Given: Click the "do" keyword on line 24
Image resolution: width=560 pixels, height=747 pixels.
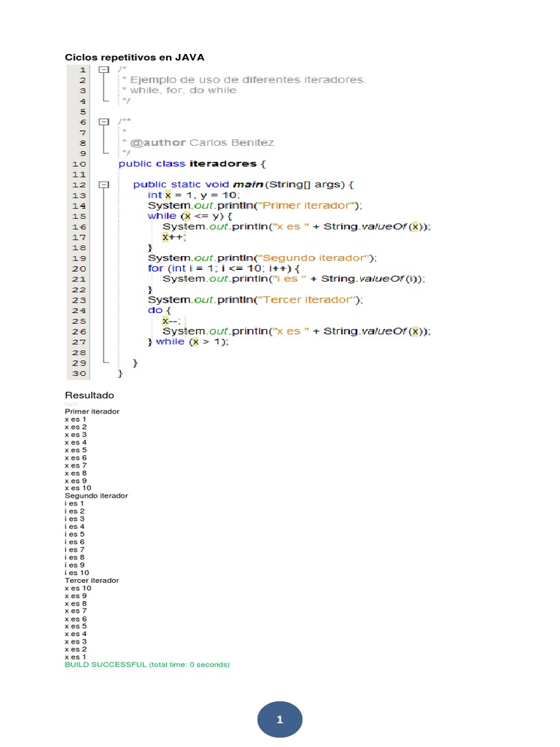Looking at the screenshot, I should 154,310.
